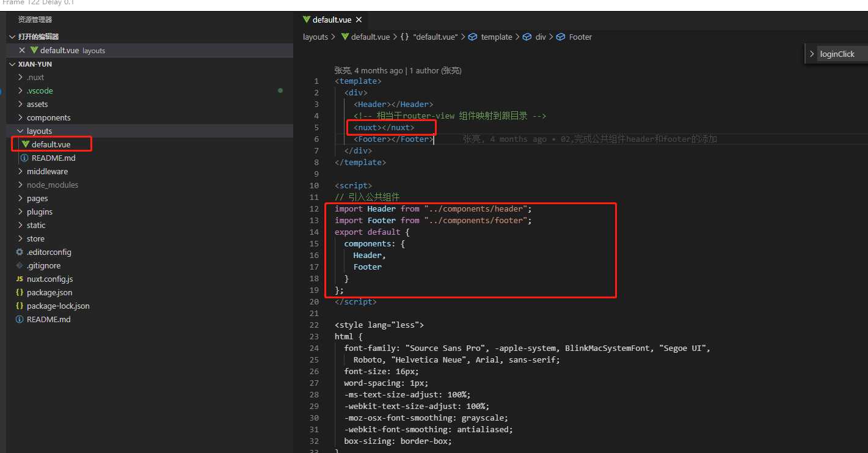Click info icon of README.md under layouts
The image size is (868, 453).
[x=24, y=158]
